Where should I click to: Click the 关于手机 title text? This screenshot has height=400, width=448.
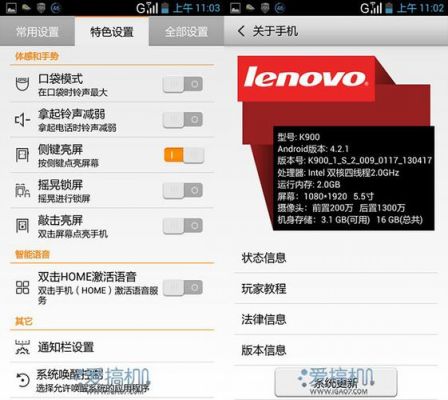coord(275,31)
